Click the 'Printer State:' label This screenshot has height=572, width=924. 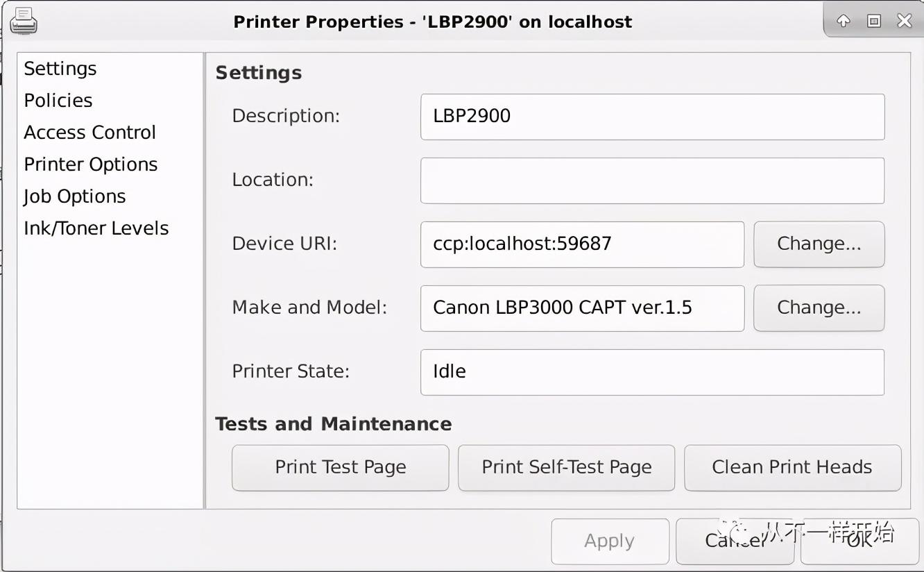coord(291,371)
